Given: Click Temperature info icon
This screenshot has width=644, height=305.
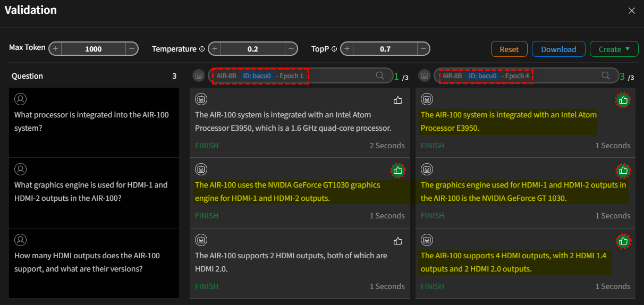Looking at the screenshot, I should (x=202, y=49).
